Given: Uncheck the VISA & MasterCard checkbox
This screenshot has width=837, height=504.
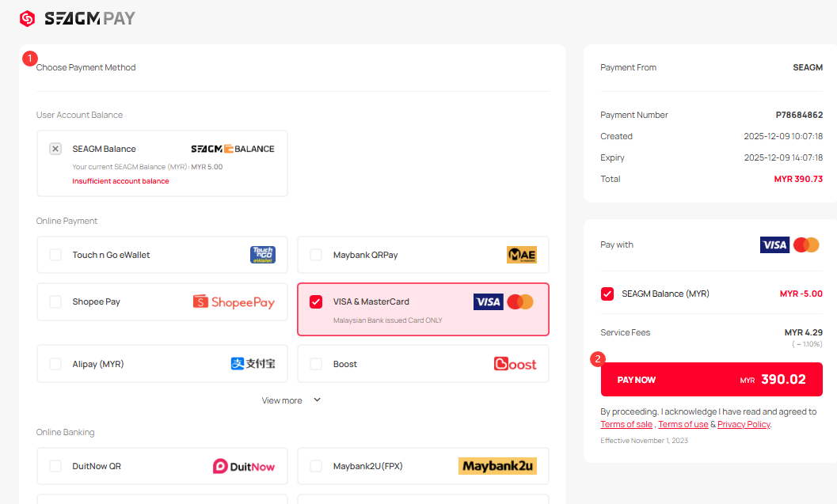Looking at the screenshot, I should pos(316,301).
